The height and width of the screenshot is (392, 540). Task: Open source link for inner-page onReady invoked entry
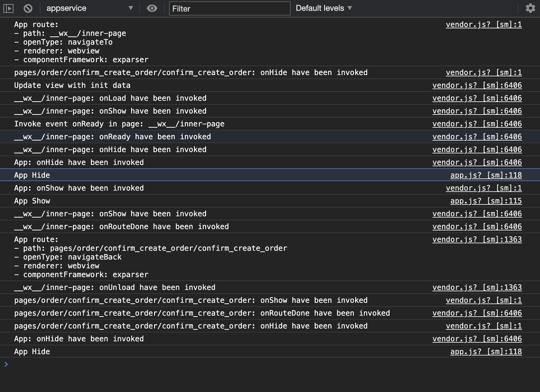[x=477, y=137]
